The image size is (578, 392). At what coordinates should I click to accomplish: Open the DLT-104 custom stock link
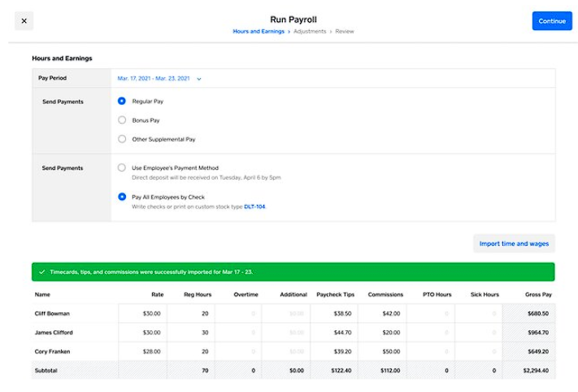254,207
